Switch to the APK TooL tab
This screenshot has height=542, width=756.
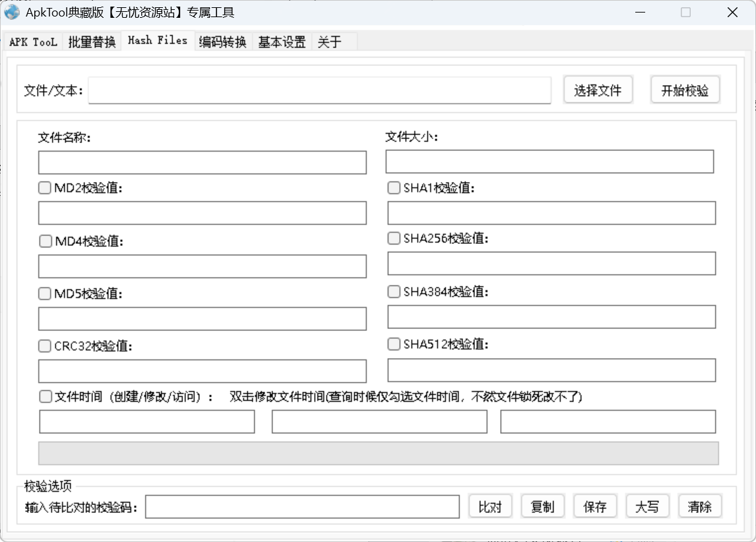33,42
